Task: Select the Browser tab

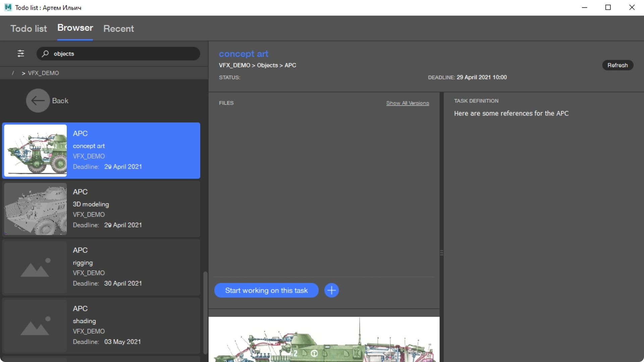Action: tap(75, 28)
